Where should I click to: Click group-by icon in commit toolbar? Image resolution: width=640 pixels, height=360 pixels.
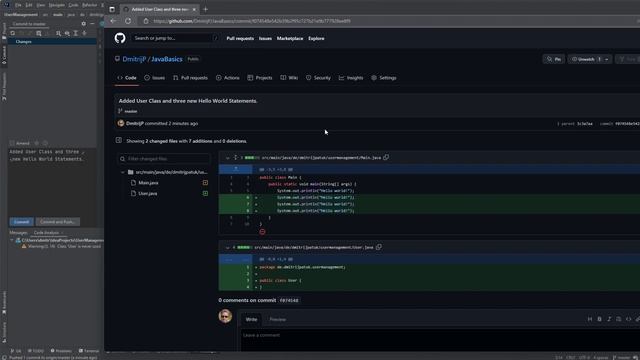58,33
